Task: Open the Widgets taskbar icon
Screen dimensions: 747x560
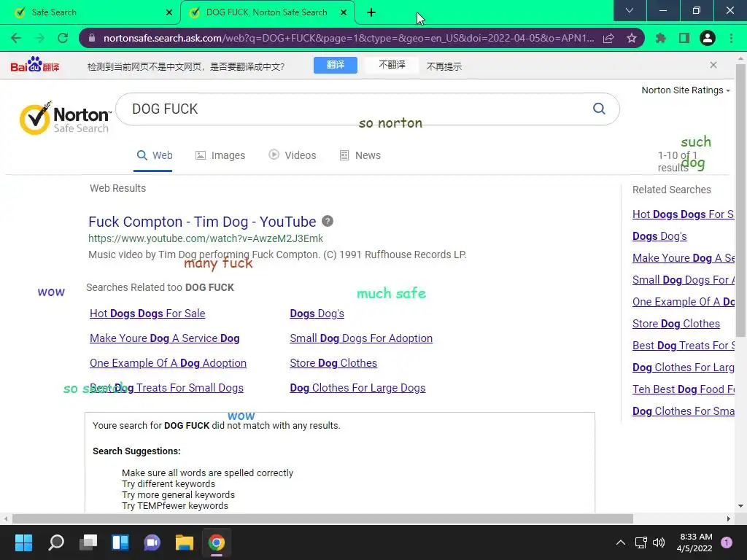Action: pyautogui.click(x=120, y=542)
